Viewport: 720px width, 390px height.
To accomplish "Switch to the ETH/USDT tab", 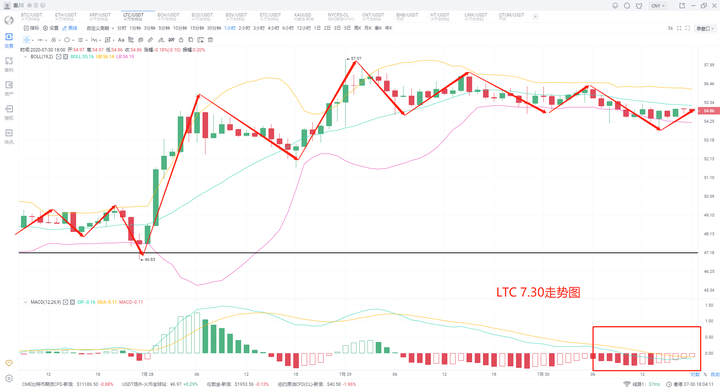I will point(66,17).
